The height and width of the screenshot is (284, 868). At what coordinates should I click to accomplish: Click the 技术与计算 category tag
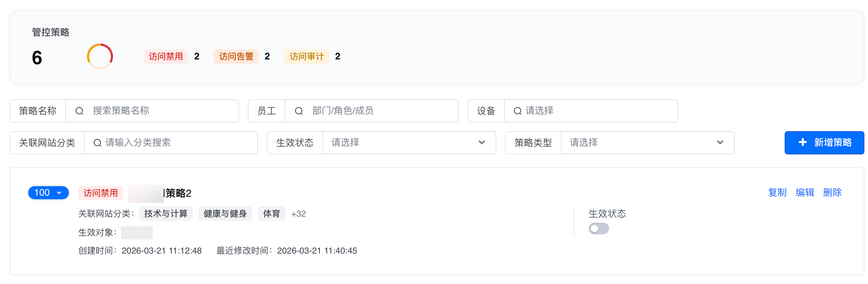(x=166, y=214)
